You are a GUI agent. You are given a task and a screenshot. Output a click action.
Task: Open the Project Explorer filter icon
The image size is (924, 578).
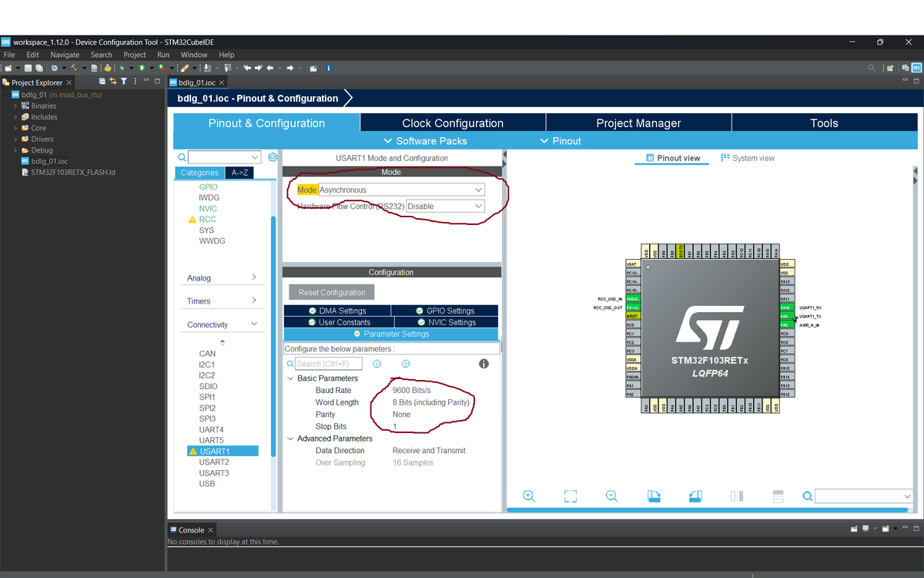123,82
